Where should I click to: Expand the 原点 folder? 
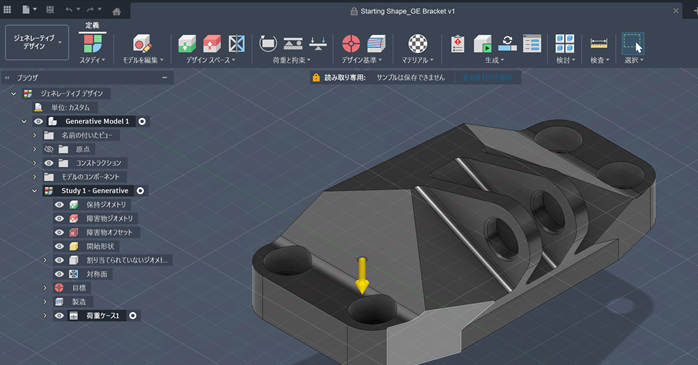tap(34, 149)
